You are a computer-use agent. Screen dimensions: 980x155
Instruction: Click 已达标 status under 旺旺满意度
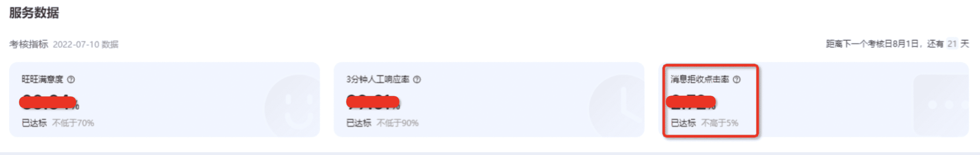coord(34,123)
